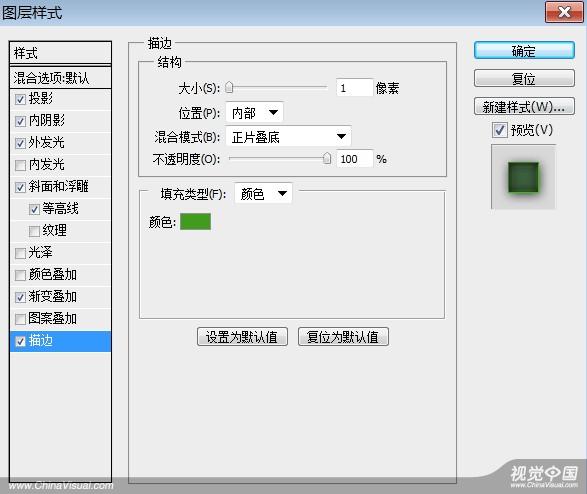Screen dimensions: 587x494
Task: Expand the 混合模式 dropdown 正片叠底
Action: click(x=288, y=137)
